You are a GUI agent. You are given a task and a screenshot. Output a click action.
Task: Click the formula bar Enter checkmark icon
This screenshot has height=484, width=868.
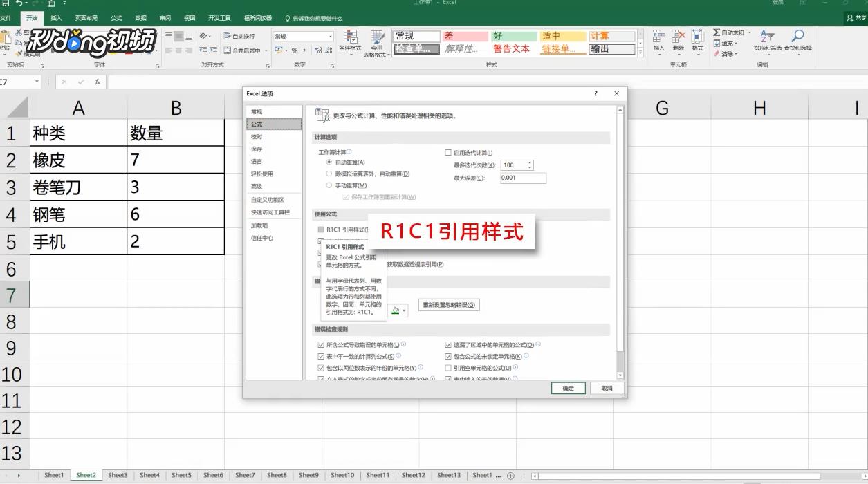[x=81, y=82]
